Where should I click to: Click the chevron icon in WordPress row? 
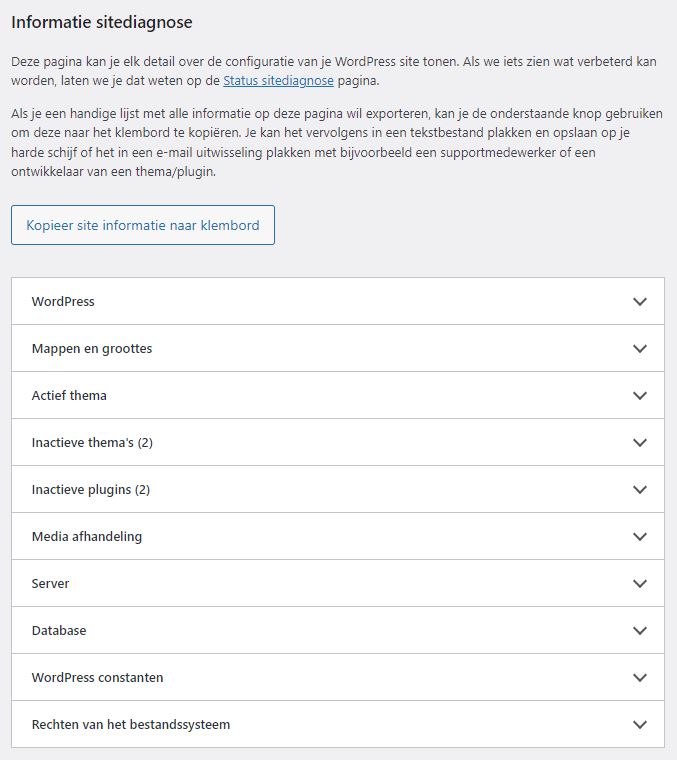640,302
